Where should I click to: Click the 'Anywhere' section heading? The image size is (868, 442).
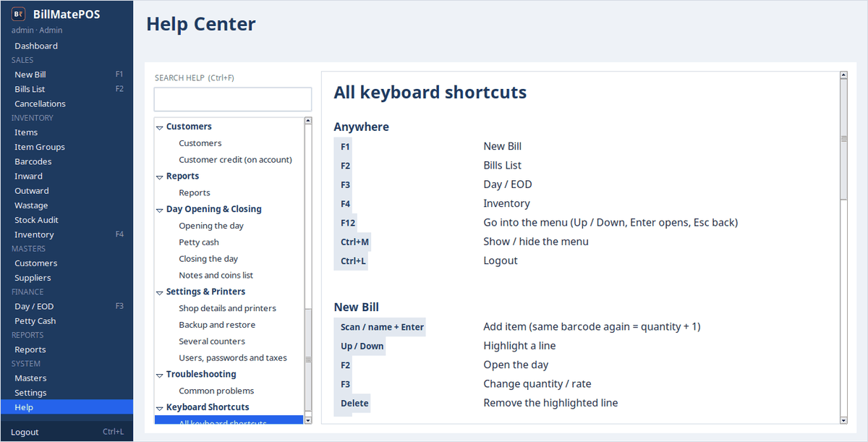point(361,127)
